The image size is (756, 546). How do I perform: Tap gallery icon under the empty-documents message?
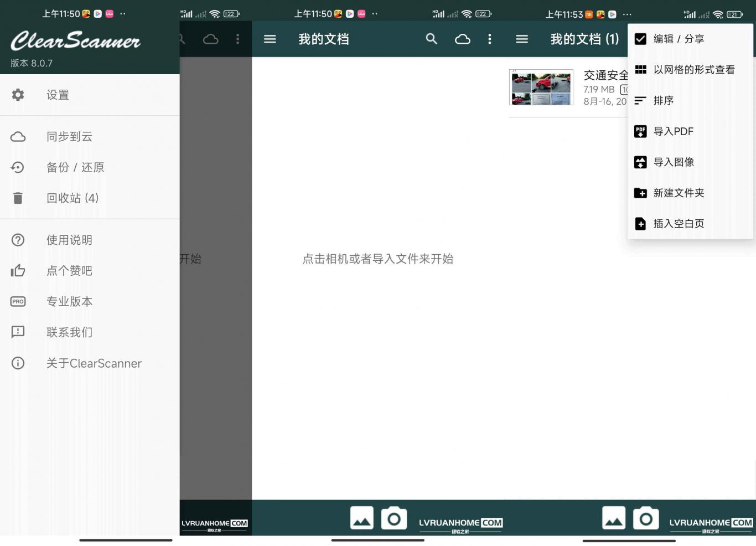click(362, 519)
